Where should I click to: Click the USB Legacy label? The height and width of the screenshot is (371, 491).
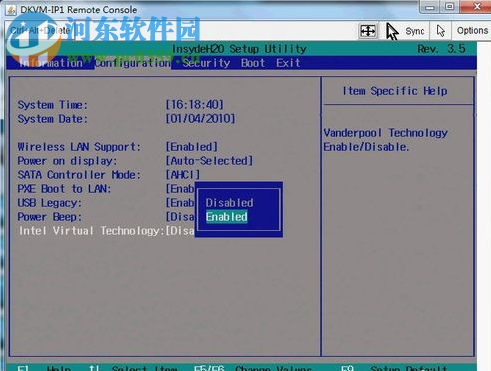pyautogui.click(x=50, y=203)
